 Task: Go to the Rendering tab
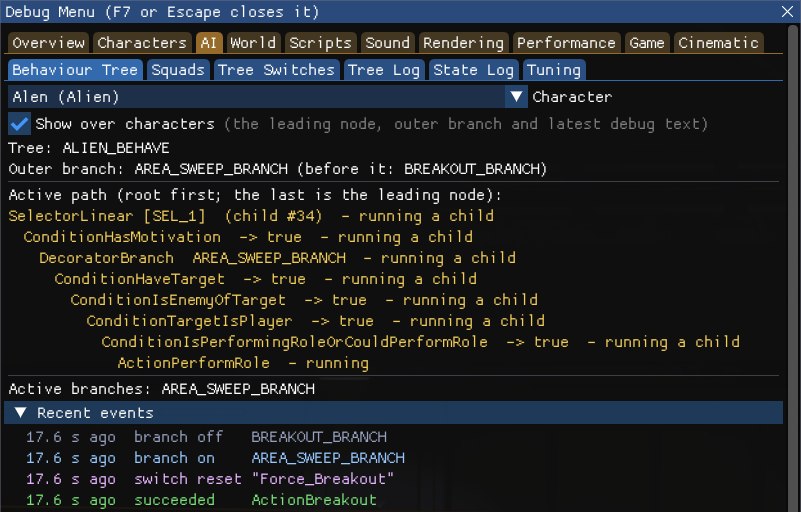point(463,43)
